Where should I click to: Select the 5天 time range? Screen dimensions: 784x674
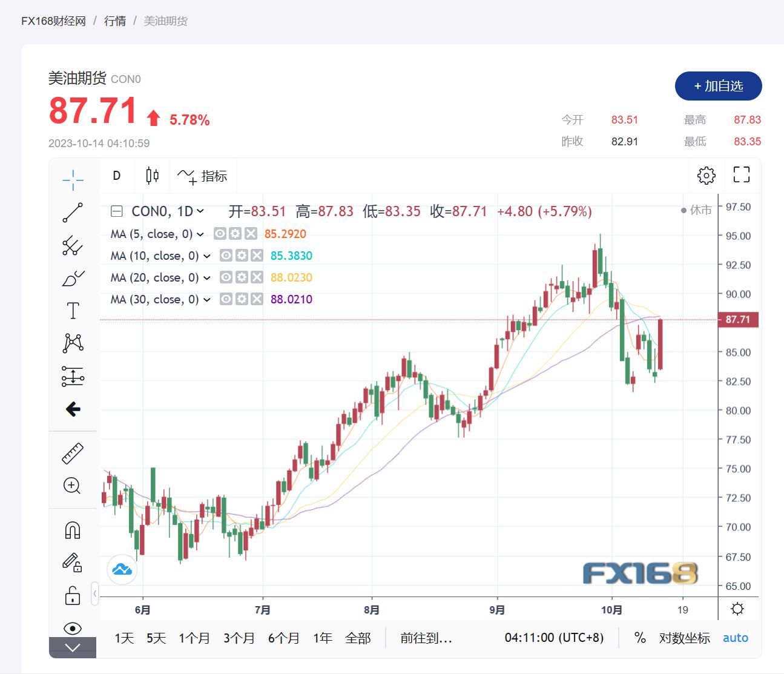click(x=156, y=638)
